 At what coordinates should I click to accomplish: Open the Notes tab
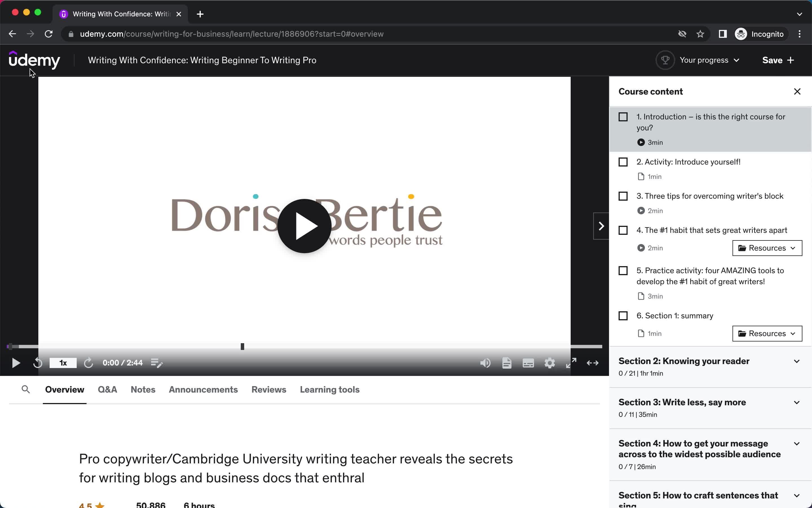point(143,389)
